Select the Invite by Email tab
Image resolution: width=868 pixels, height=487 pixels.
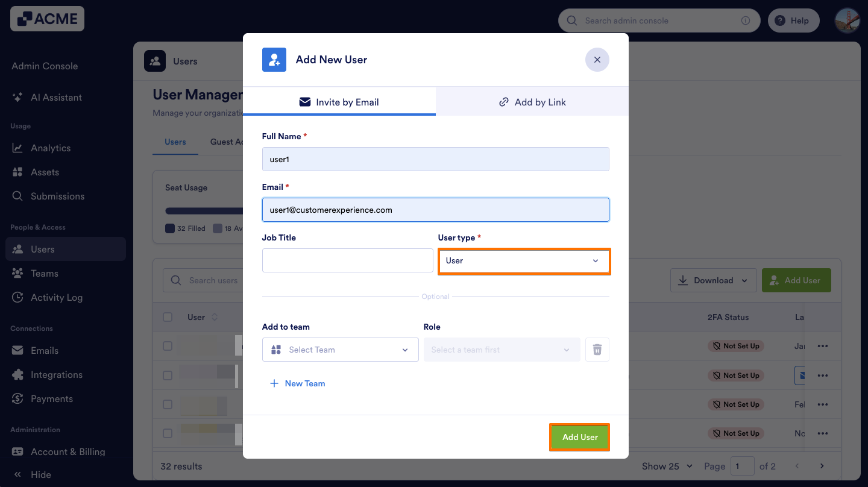point(339,102)
